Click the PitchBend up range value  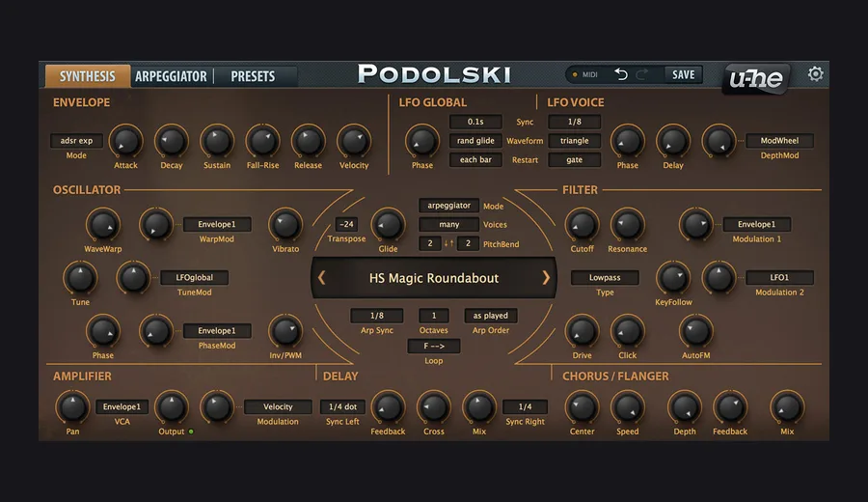pyautogui.click(x=468, y=243)
